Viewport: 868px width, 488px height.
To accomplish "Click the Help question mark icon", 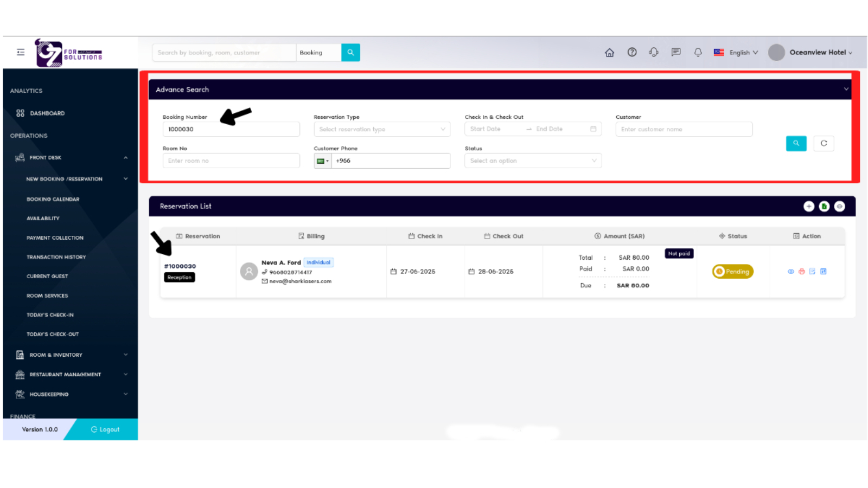I will point(632,52).
